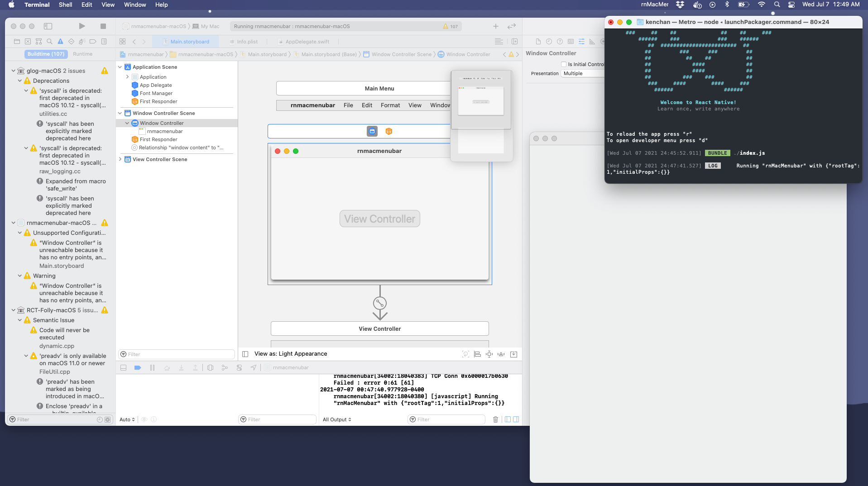Open editor options lines menu
The width and height of the screenshot is (868, 486).
[499, 41]
